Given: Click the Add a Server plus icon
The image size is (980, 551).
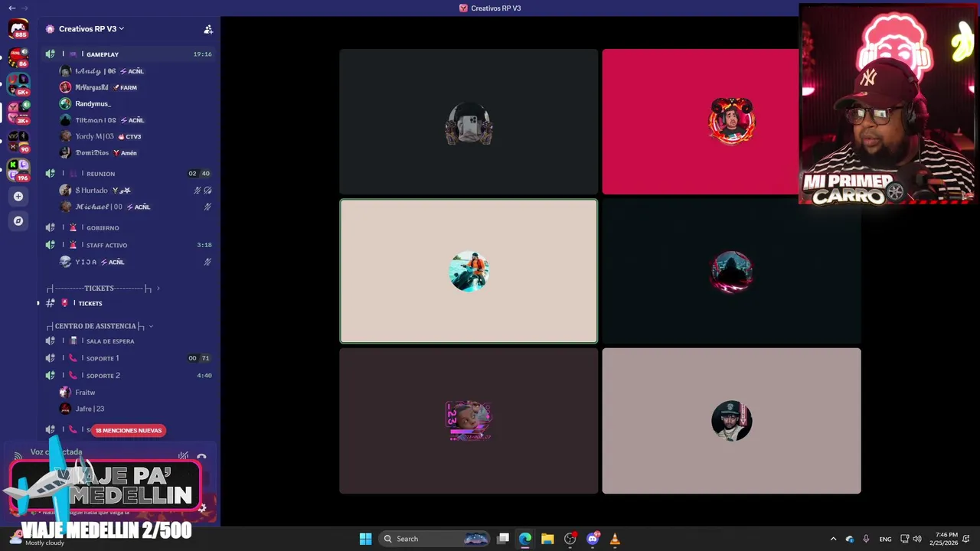Looking at the screenshot, I should pos(18,197).
